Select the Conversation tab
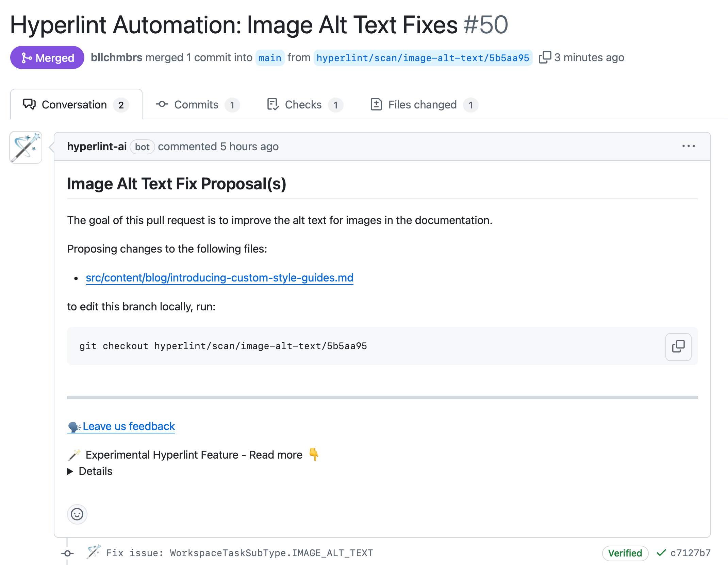This screenshot has height=565, width=728. [x=75, y=105]
